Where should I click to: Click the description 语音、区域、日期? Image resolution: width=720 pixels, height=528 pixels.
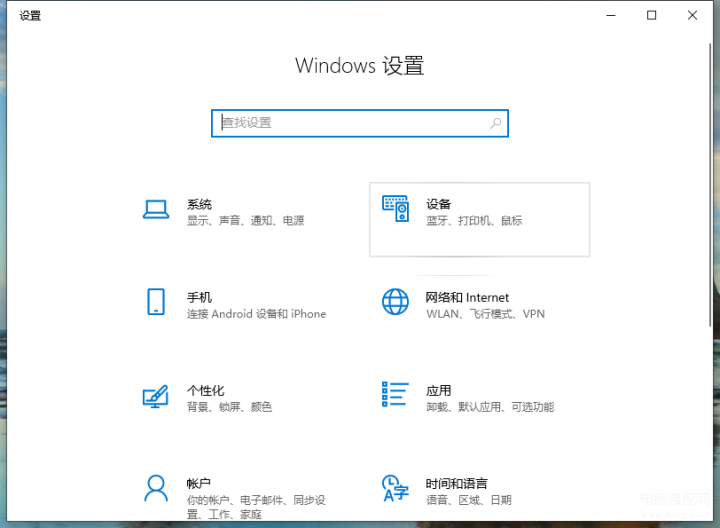click(x=468, y=500)
